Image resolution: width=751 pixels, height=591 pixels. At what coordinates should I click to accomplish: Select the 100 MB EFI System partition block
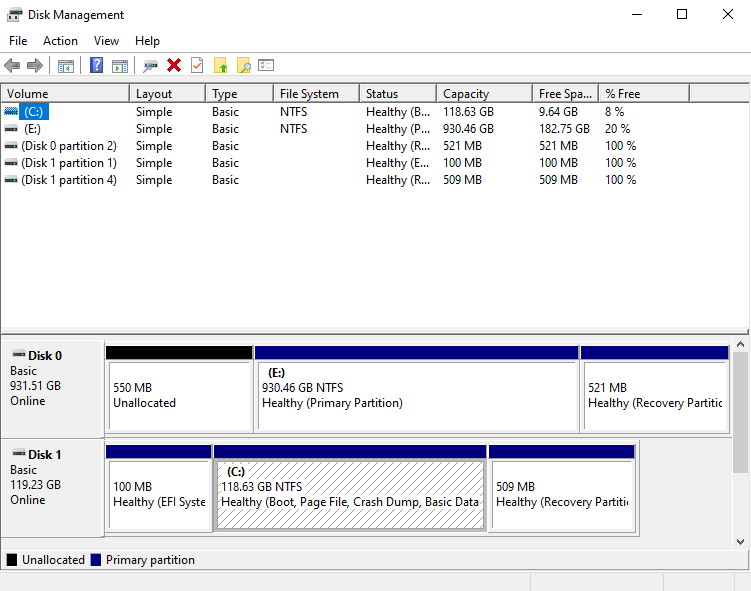pos(159,488)
